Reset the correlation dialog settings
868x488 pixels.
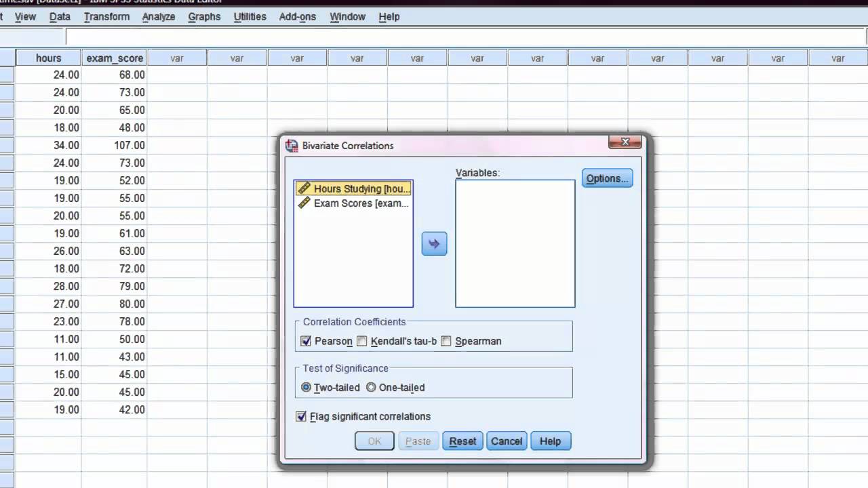coord(462,441)
